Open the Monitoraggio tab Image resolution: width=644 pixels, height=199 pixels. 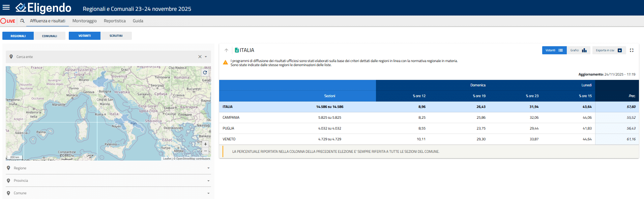click(x=84, y=21)
